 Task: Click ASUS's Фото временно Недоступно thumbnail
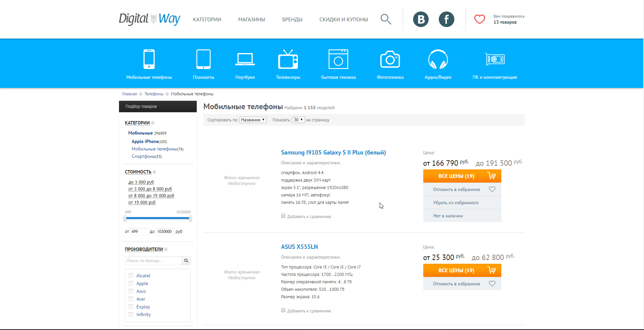pyautogui.click(x=242, y=275)
